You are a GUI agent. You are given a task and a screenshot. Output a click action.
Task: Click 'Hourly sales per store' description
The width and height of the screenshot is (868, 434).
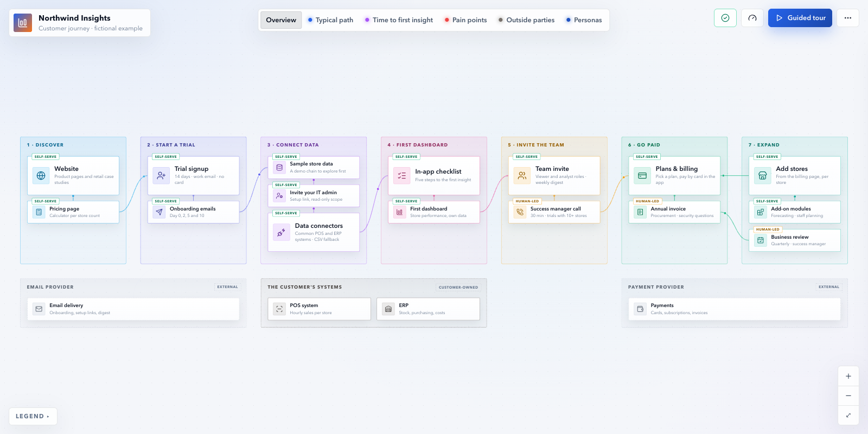click(x=311, y=313)
